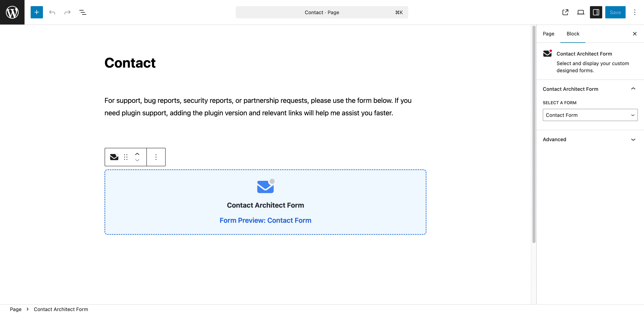Expand the Advanced panel

pos(633,139)
